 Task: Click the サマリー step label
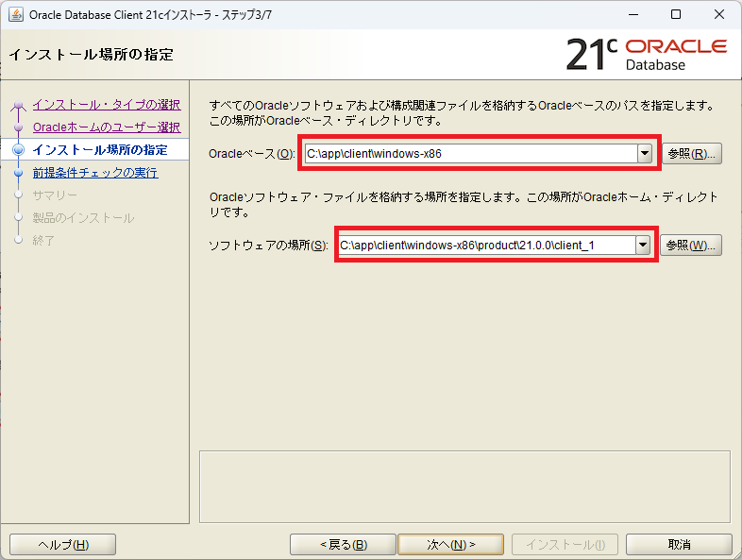point(55,195)
